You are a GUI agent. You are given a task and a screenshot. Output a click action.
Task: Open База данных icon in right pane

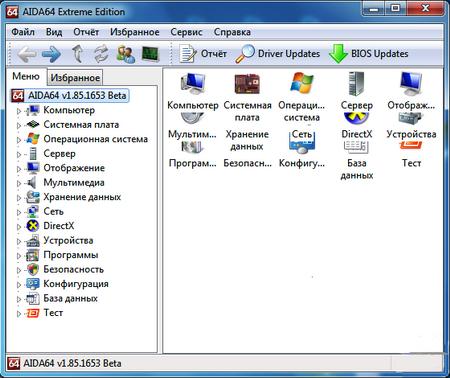pos(357,161)
